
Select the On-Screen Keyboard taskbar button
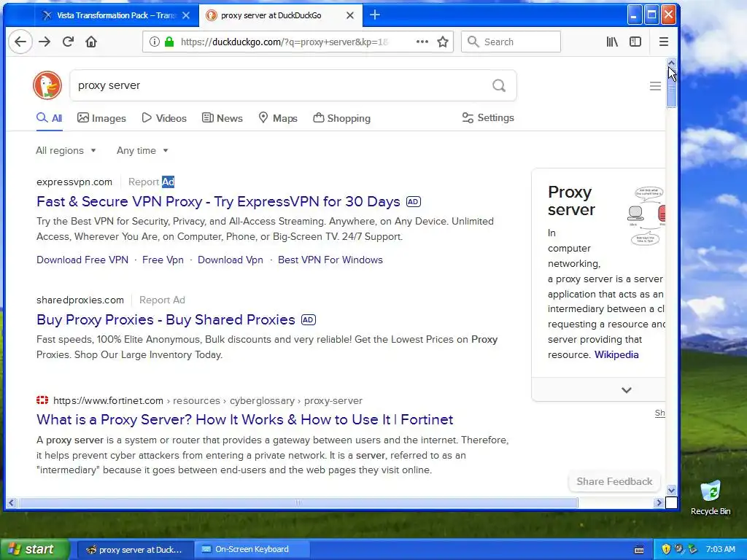pyautogui.click(x=252, y=549)
